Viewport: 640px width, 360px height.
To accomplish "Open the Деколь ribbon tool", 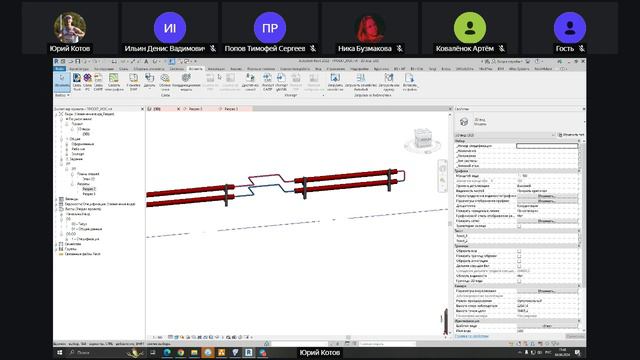I will [149, 81].
